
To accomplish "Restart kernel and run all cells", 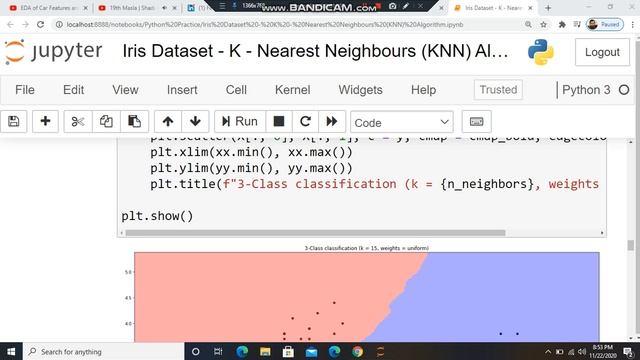I will (332, 122).
